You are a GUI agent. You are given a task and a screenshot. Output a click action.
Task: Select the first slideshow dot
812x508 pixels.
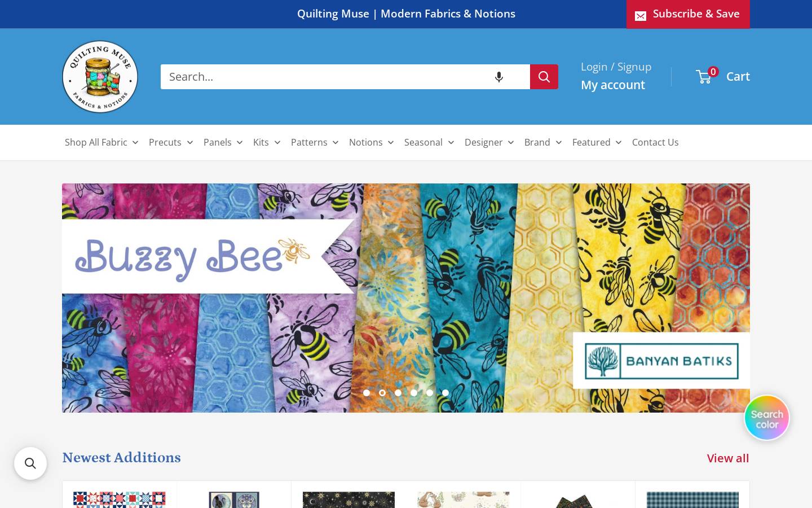click(367, 393)
